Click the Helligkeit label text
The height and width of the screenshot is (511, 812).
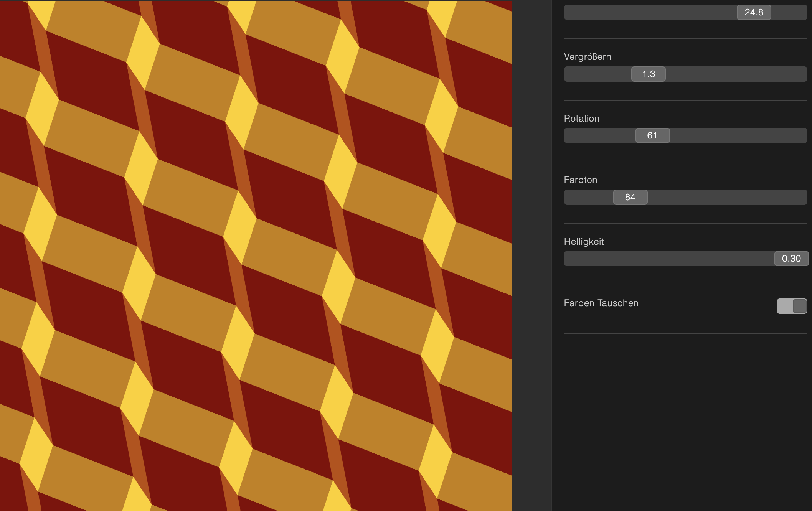584,242
